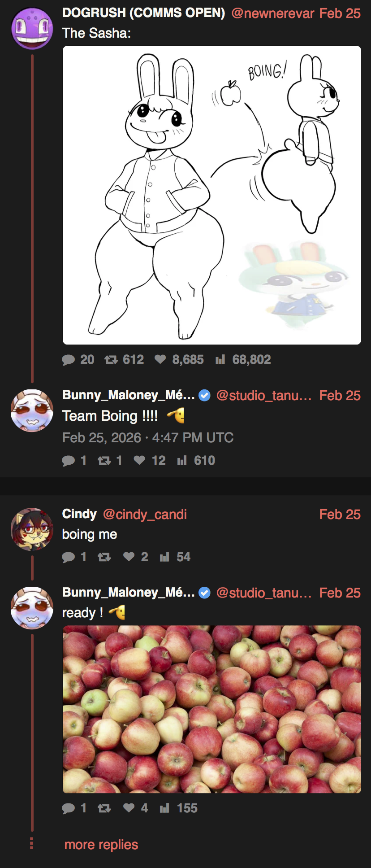Open @newnerevar profile handle link
The height and width of the screenshot is (868, 371).
272,13
